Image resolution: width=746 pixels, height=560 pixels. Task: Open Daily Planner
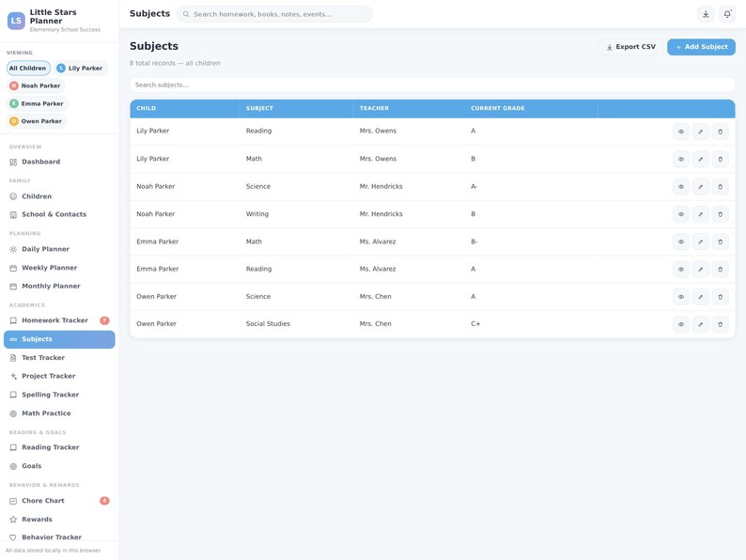click(59, 249)
